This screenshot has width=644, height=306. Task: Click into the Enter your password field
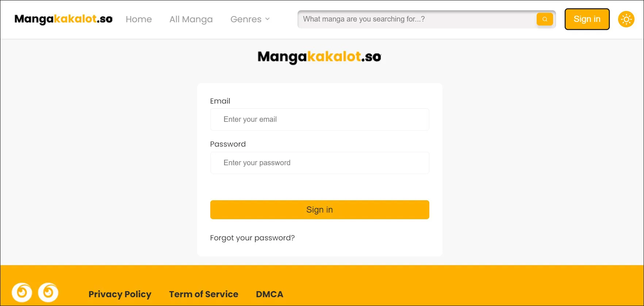click(319, 163)
